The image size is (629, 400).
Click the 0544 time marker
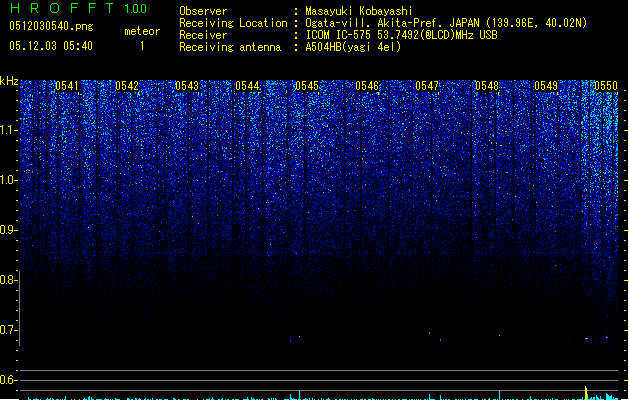[x=247, y=86]
